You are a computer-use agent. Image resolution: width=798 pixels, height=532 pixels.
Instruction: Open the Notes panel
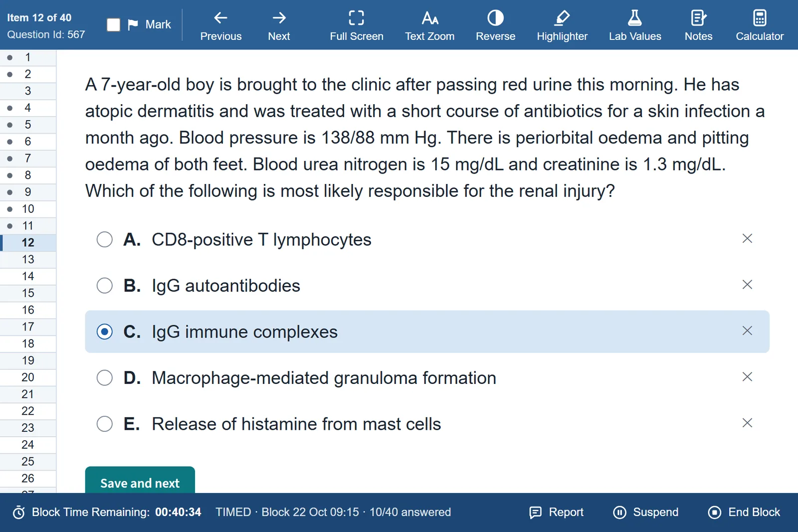tap(698, 26)
